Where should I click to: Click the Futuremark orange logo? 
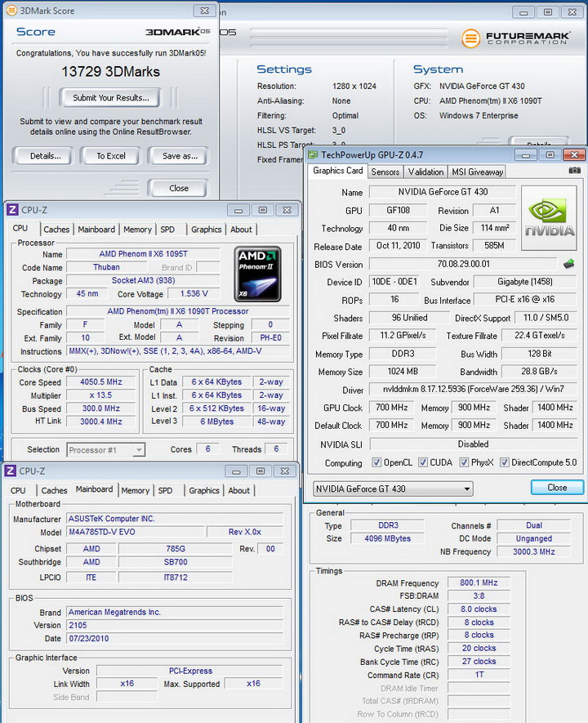pos(470,38)
